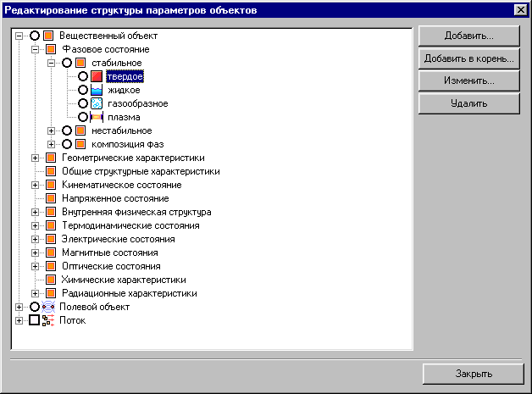Select the плазма tree label
Image resolution: width=532 pixels, height=394 pixels.
[124, 117]
